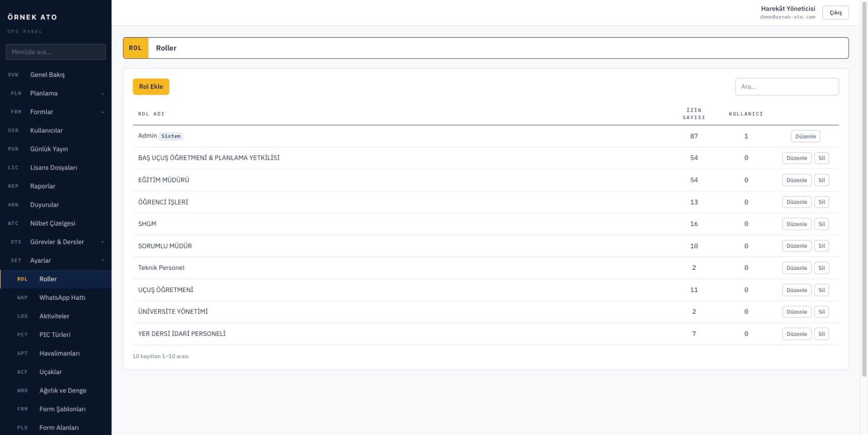Open Havalimanları page
This screenshot has width=868, height=435.
pos(55,354)
